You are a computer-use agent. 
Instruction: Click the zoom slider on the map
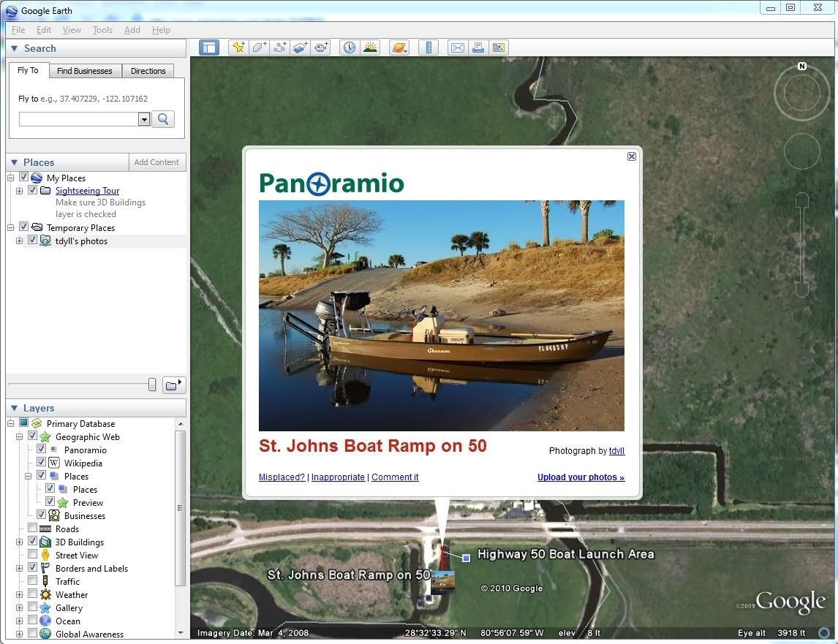[x=801, y=246]
